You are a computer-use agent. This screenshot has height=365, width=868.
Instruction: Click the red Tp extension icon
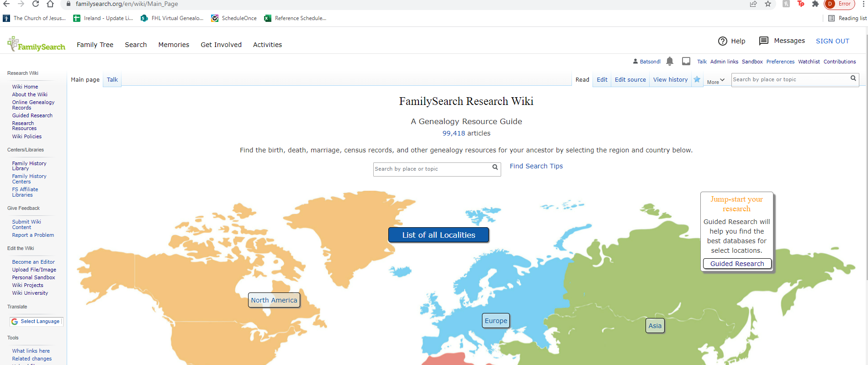click(x=801, y=4)
